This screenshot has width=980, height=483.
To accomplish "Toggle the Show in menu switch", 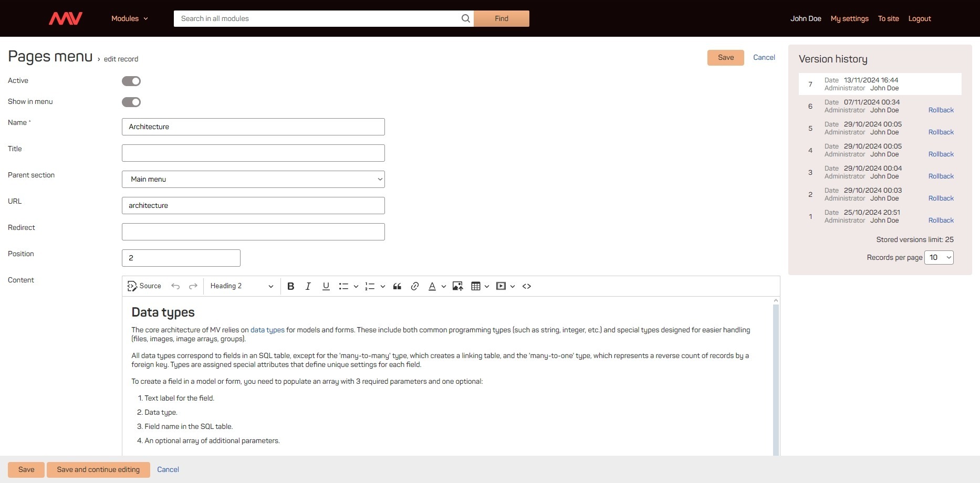I will [131, 102].
